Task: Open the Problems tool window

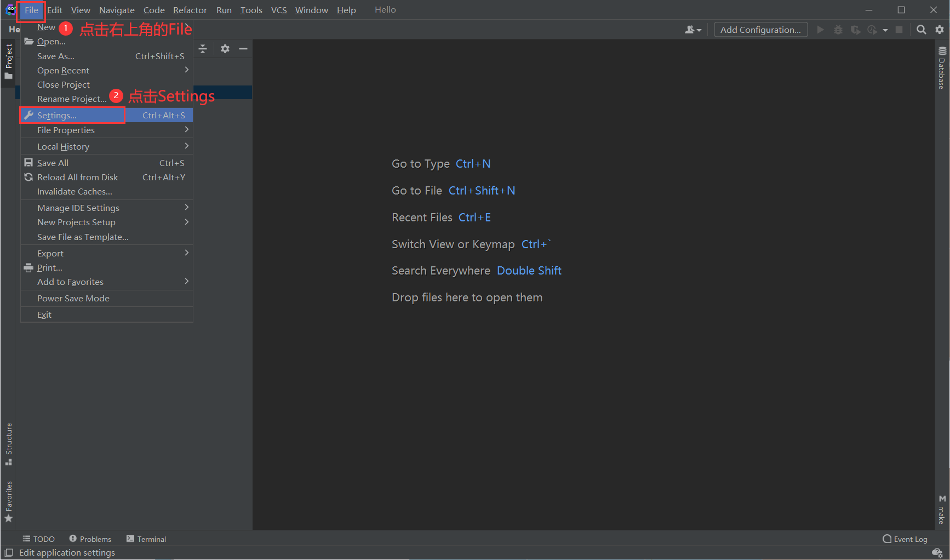Action: pyautogui.click(x=90, y=539)
